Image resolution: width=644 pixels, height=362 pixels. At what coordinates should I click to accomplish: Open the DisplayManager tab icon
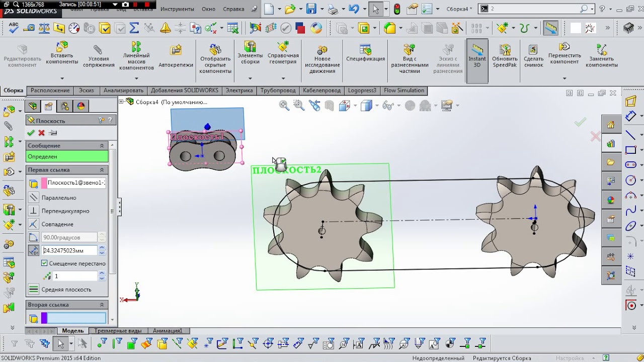click(80, 106)
